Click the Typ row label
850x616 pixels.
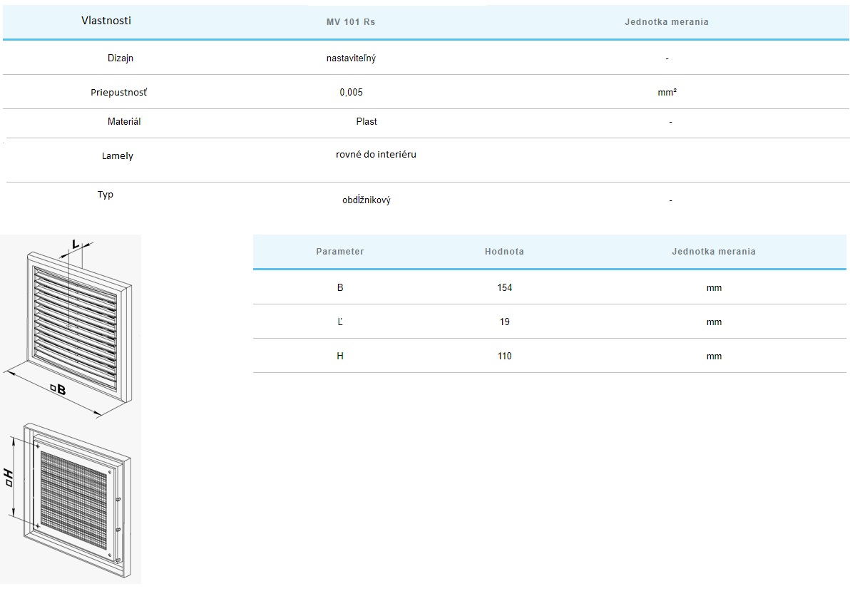tap(106, 195)
